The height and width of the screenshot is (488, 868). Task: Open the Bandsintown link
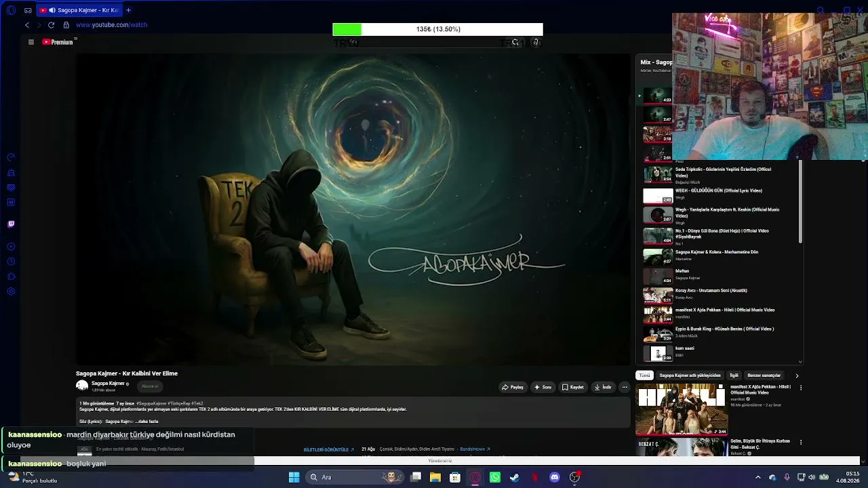coord(475,449)
